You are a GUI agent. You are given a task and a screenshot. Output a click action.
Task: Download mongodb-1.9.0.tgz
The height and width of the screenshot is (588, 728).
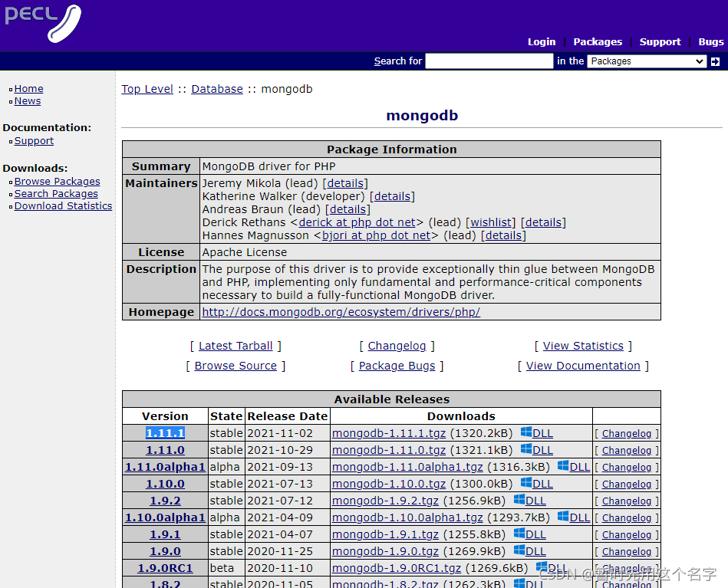pos(385,551)
